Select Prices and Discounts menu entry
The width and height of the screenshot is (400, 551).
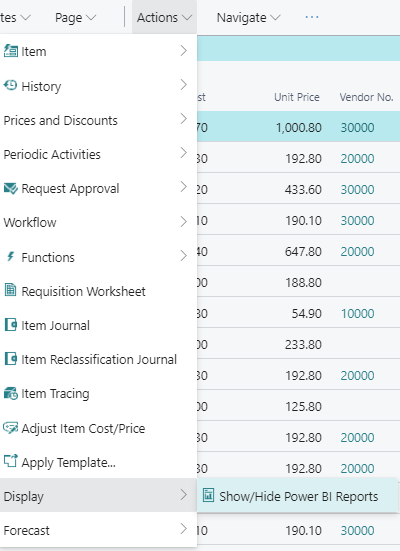click(x=98, y=120)
